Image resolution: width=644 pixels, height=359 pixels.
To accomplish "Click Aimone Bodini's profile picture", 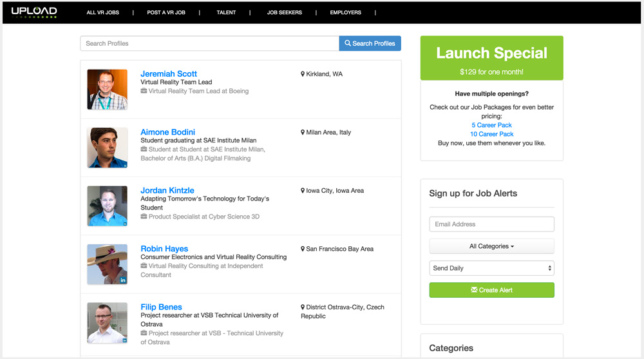I will point(107,148).
